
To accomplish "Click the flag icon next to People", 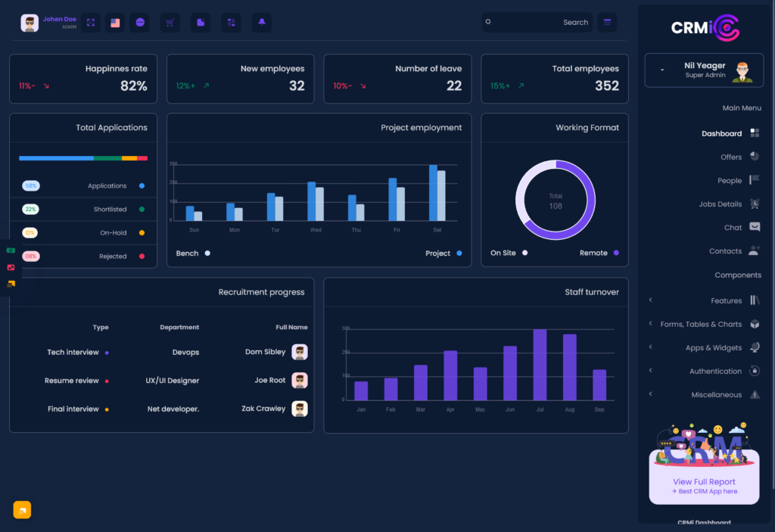I will (755, 179).
